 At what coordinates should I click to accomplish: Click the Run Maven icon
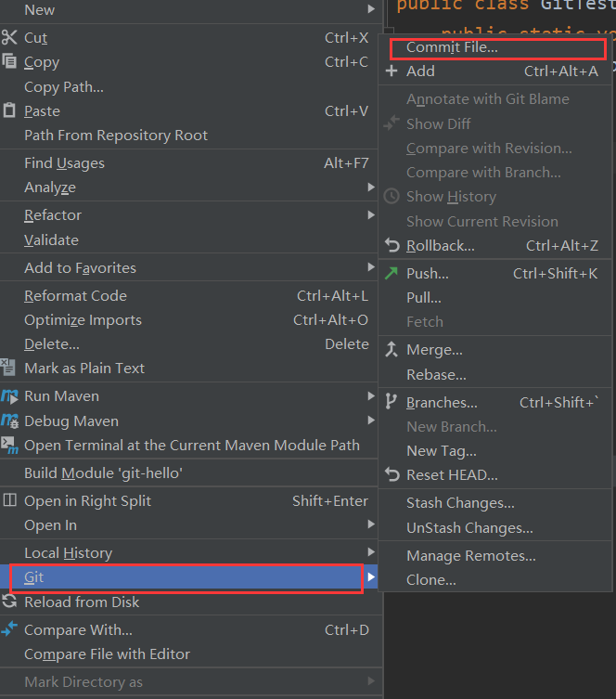pyautogui.click(x=9, y=395)
